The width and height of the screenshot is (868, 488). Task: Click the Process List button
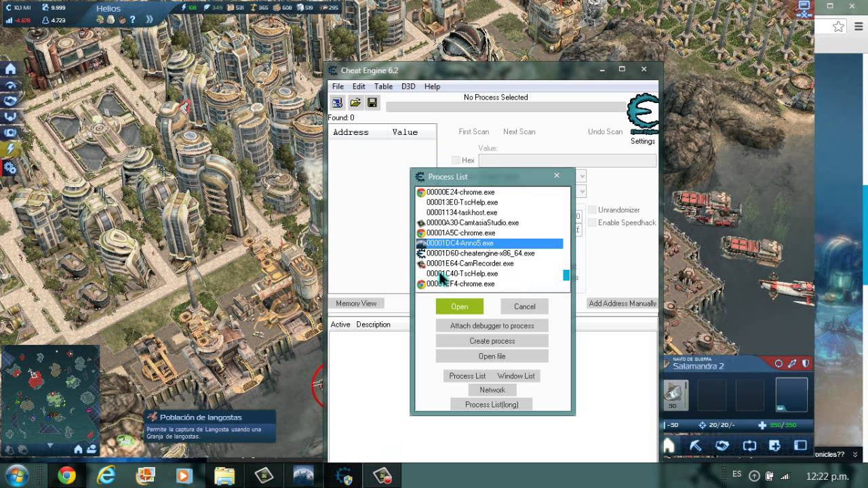[x=467, y=375]
